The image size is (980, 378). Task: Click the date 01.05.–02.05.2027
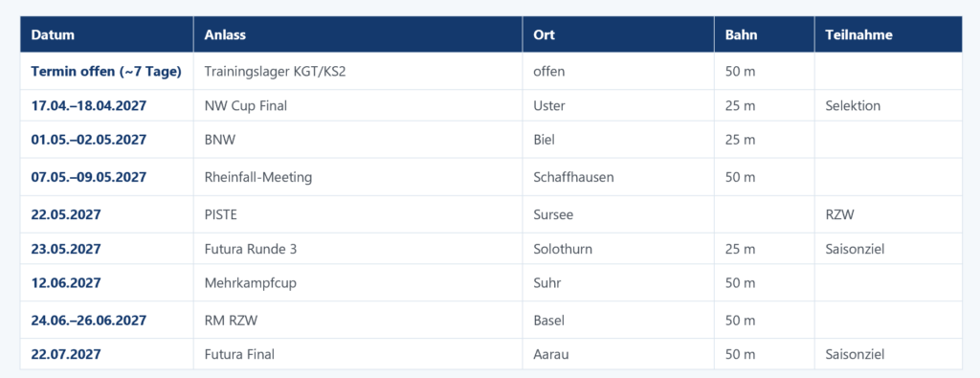point(89,140)
